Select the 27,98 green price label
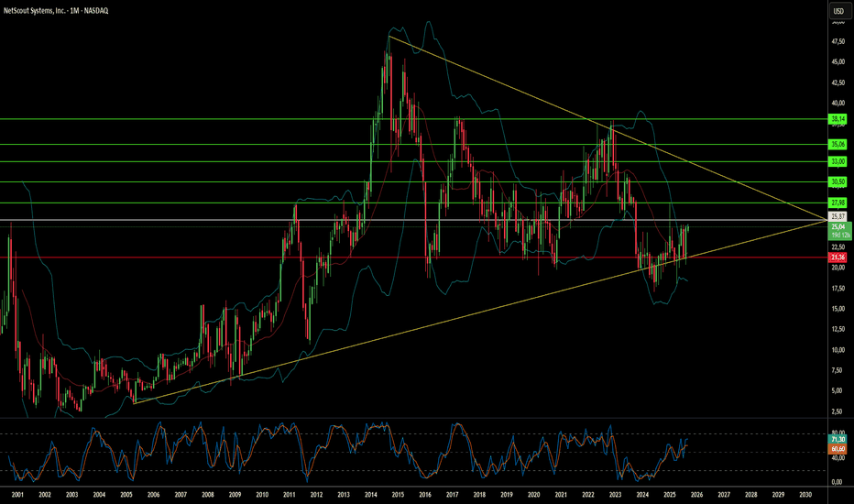The width and height of the screenshot is (854, 504). coord(838,203)
